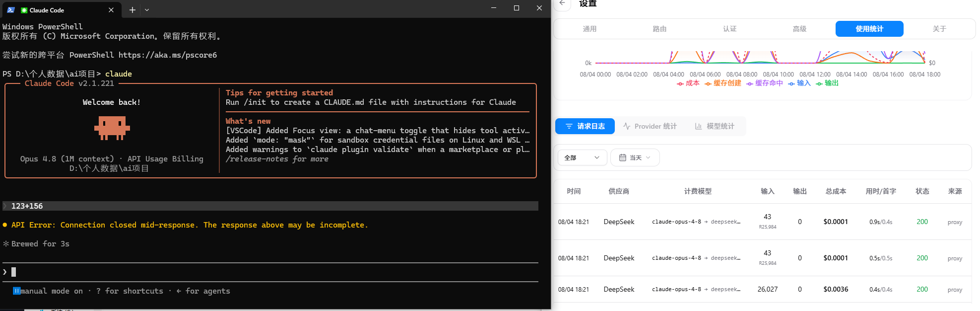The height and width of the screenshot is (311, 980).
Task: Expand the terminal profile dropdown chevron
Action: 147,10
